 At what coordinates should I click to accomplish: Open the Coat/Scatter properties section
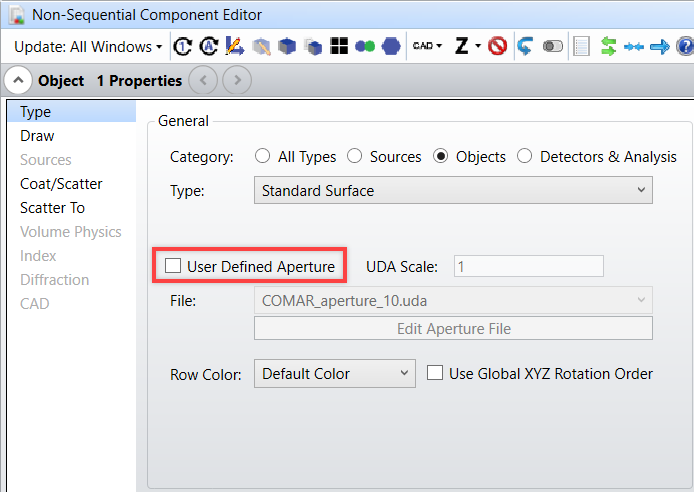[x=61, y=184]
